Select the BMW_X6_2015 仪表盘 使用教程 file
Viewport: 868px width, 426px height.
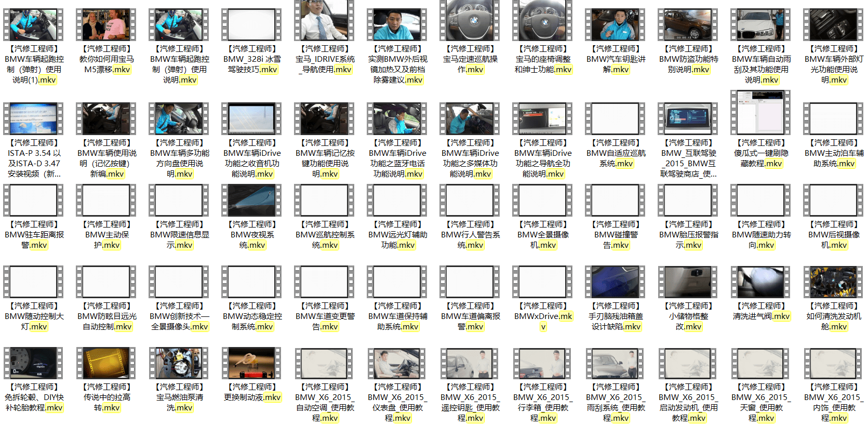coord(397,363)
